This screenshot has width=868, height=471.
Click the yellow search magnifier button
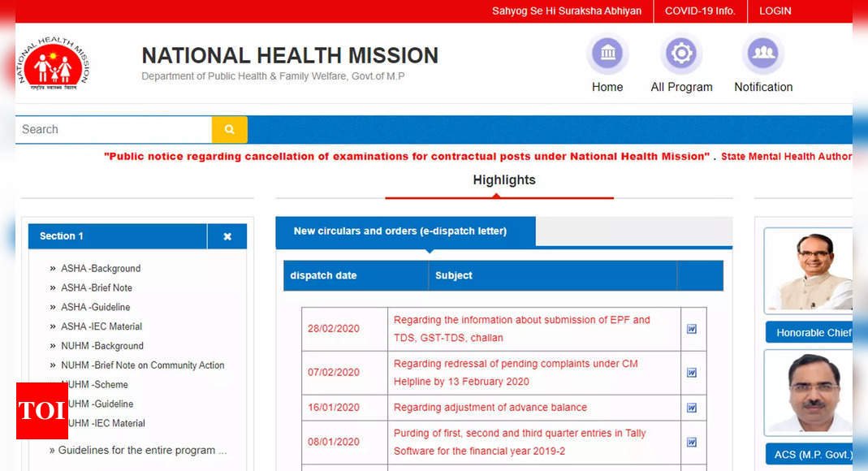pyautogui.click(x=229, y=129)
